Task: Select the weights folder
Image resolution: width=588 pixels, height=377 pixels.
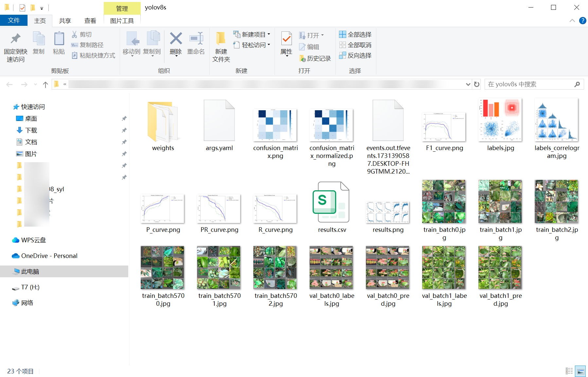Action: click(163, 126)
